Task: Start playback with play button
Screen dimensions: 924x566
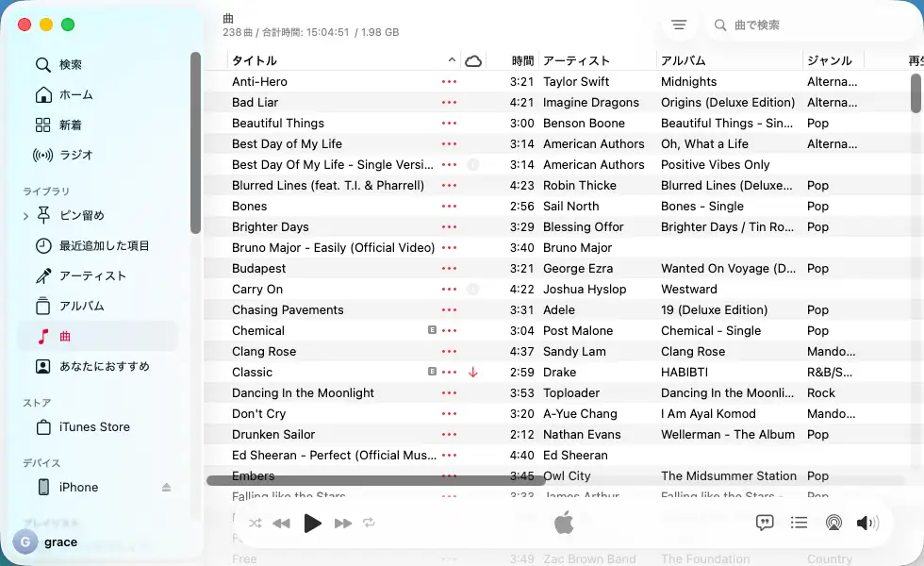Action: click(312, 523)
